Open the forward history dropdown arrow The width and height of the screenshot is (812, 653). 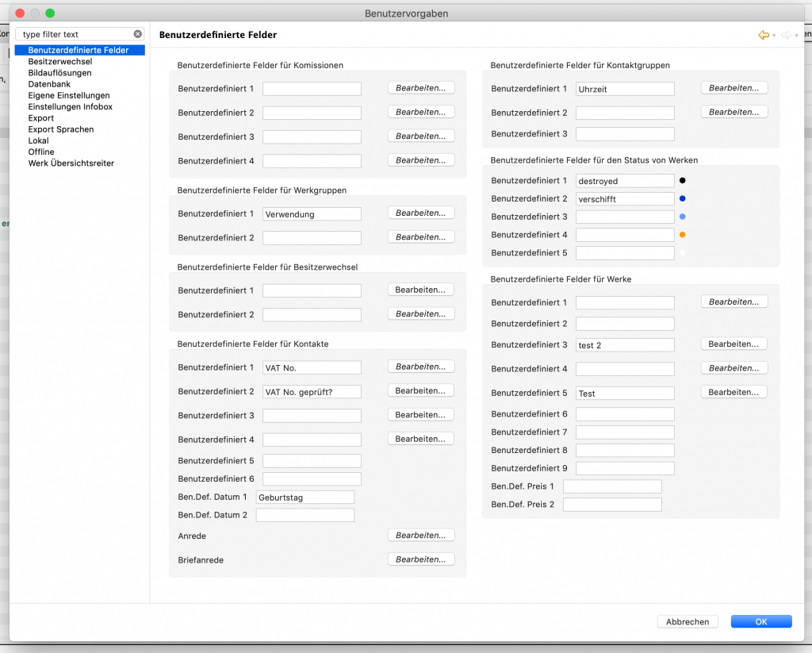point(796,35)
